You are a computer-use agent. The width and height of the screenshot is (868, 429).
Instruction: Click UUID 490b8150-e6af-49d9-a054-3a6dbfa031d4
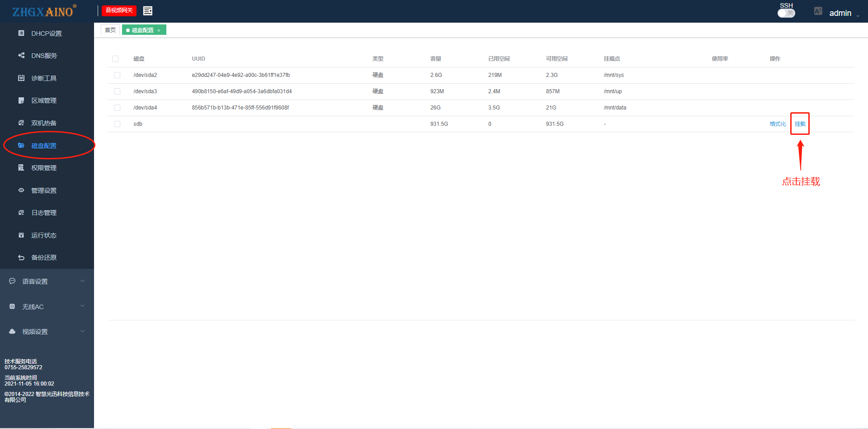(242, 91)
